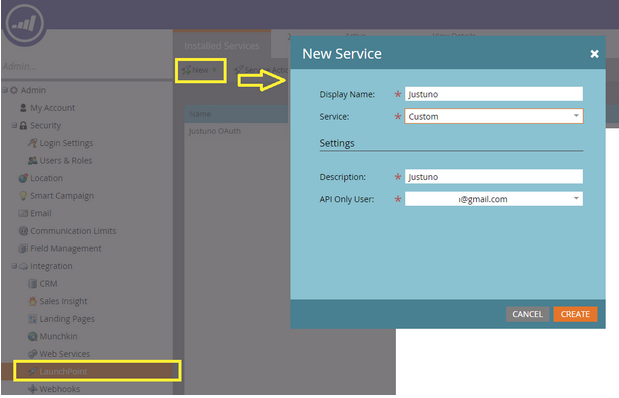Select Location in the tree

coord(47,178)
